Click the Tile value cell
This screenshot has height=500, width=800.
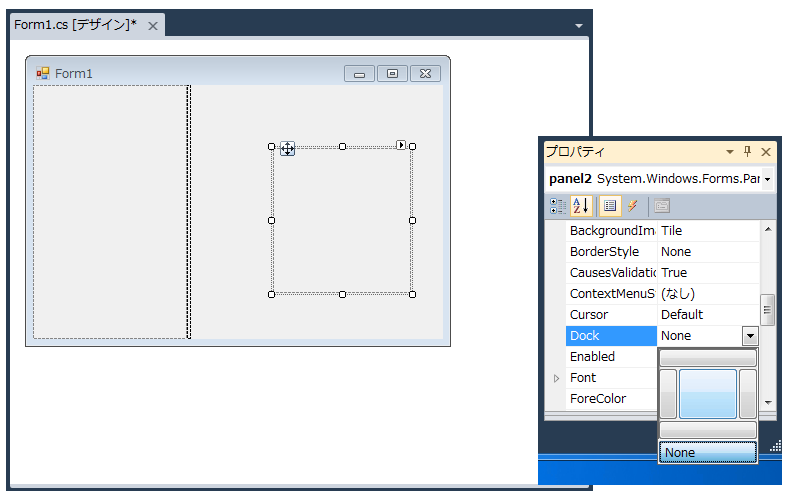[708, 231]
